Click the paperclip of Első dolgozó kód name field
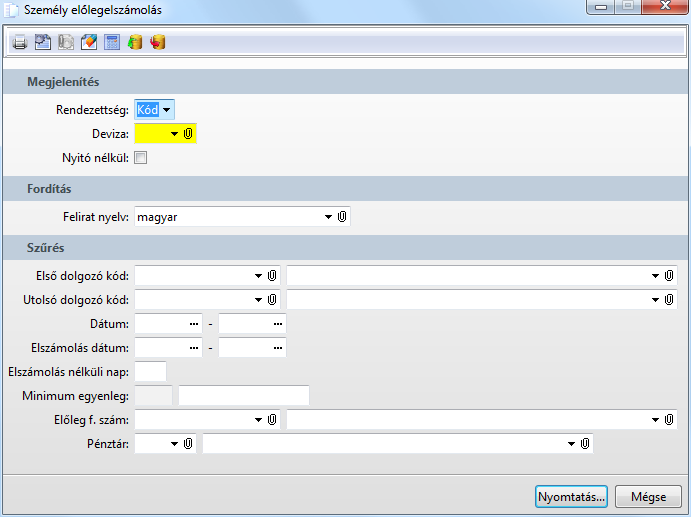691x517 pixels. [669, 275]
